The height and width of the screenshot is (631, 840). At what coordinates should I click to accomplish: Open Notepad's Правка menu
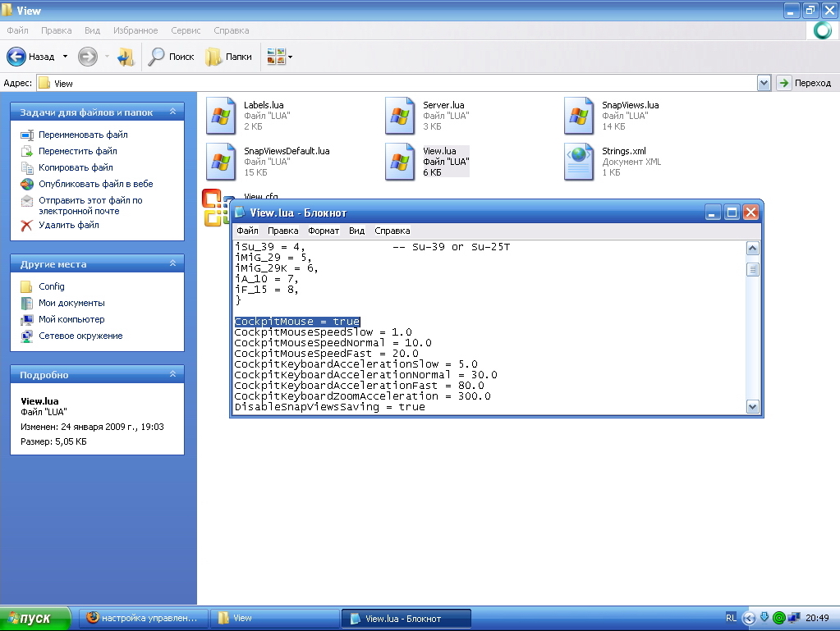282,231
